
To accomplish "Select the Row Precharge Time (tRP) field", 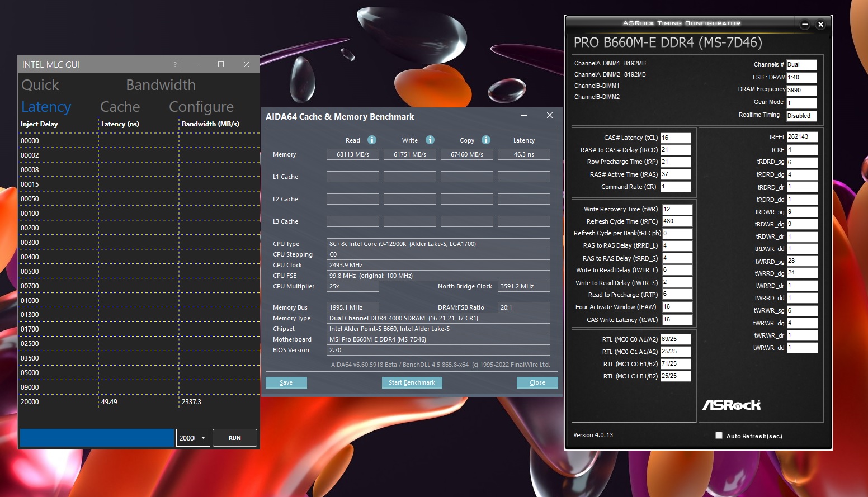I will tap(676, 162).
